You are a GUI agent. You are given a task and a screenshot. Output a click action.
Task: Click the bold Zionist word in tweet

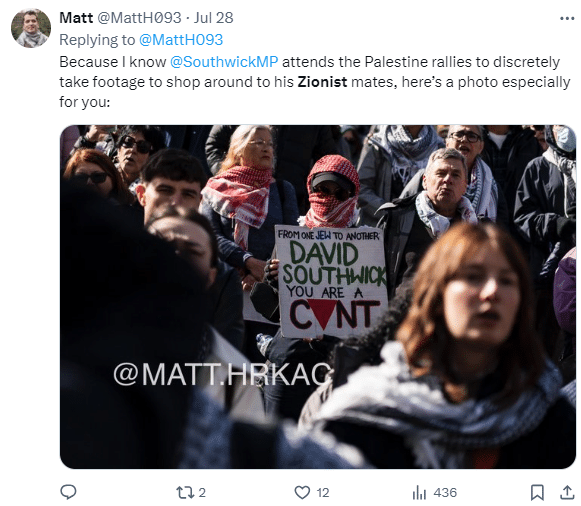(x=322, y=82)
